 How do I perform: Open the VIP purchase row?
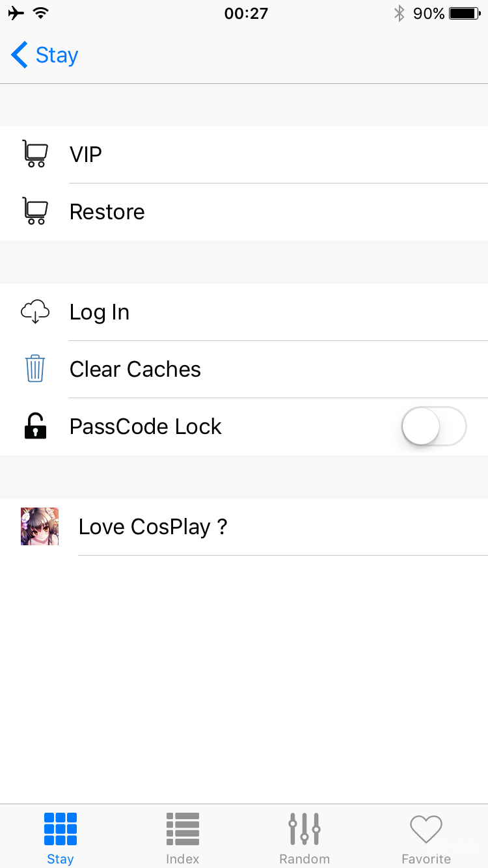[260, 155]
